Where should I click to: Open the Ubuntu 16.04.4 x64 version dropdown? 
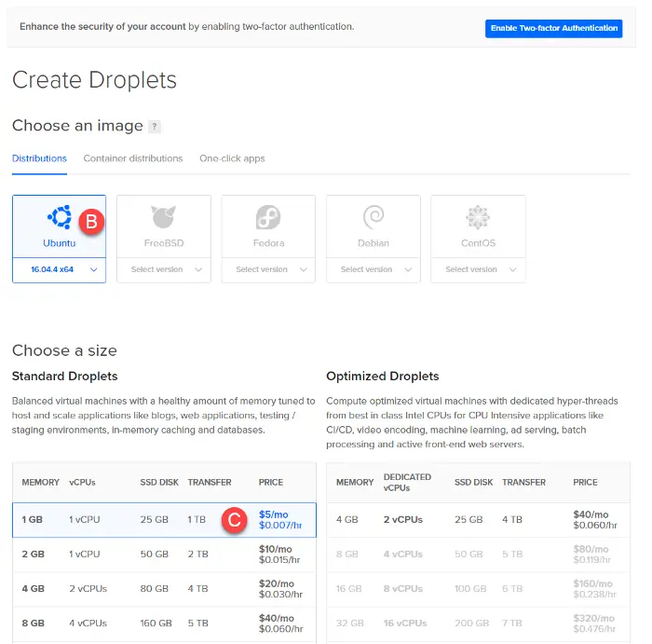(60, 269)
